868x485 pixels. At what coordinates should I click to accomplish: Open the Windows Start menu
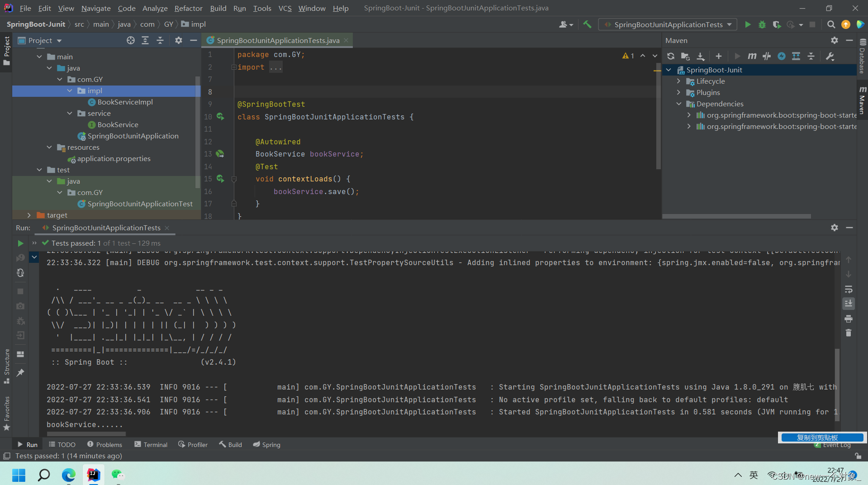click(19, 475)
